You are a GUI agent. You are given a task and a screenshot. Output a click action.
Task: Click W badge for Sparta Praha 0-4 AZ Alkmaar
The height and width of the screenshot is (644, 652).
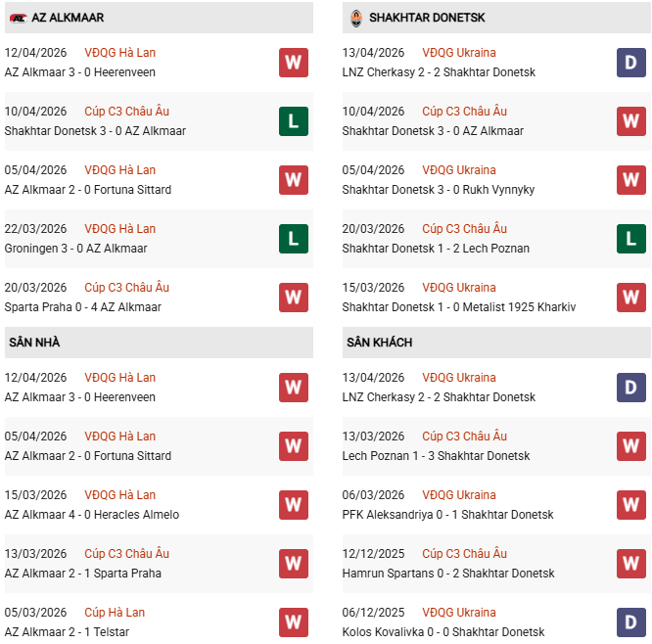click(x=294, y=298)
